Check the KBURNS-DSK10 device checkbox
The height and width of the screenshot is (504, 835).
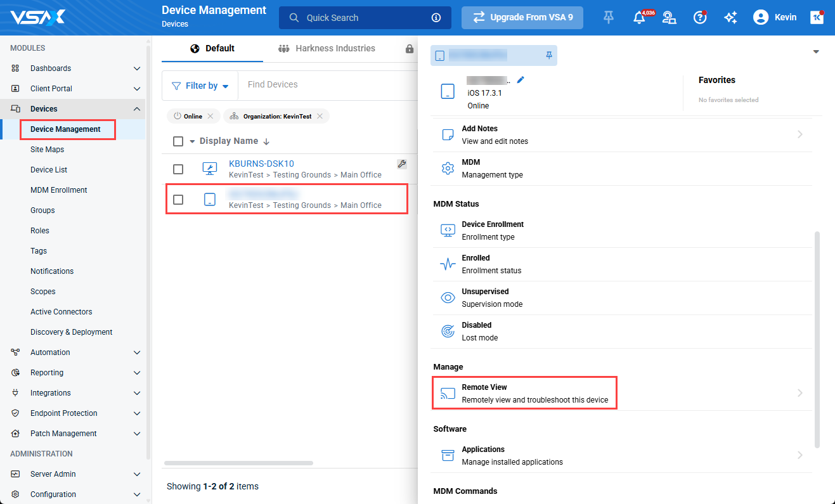(x=178, y=169)
